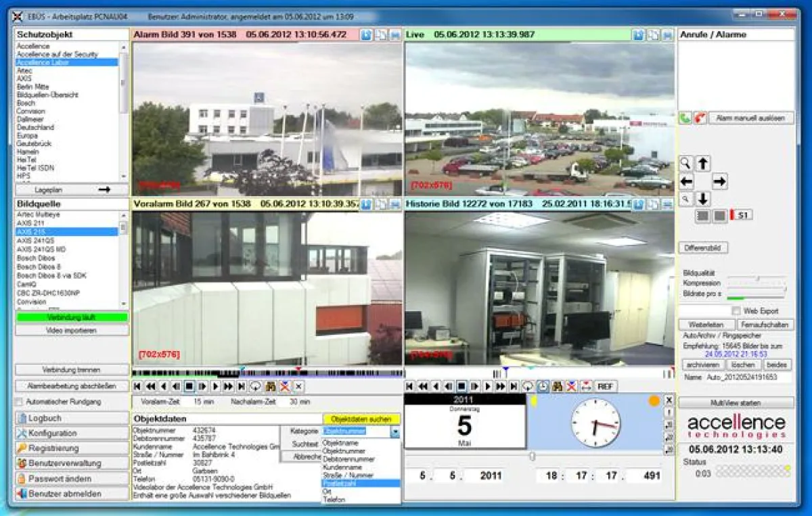Click the save icon in Live header

pos(667,34)
